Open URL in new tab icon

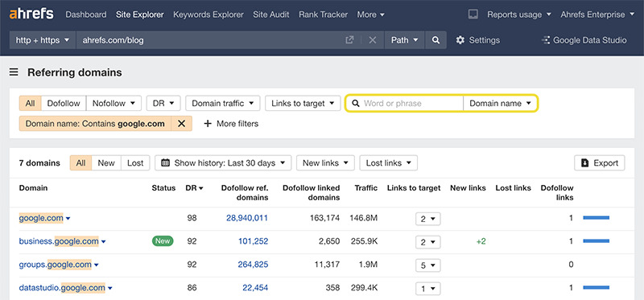(x=349, y=40)
